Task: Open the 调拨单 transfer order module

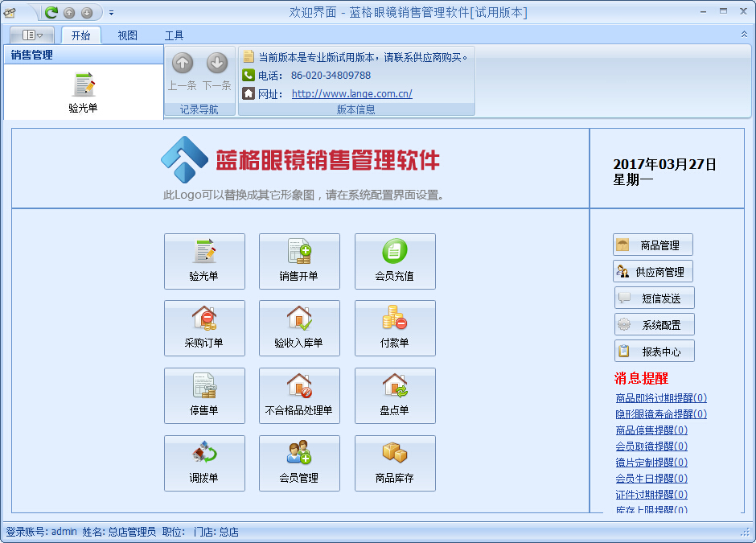Action: 204,463
